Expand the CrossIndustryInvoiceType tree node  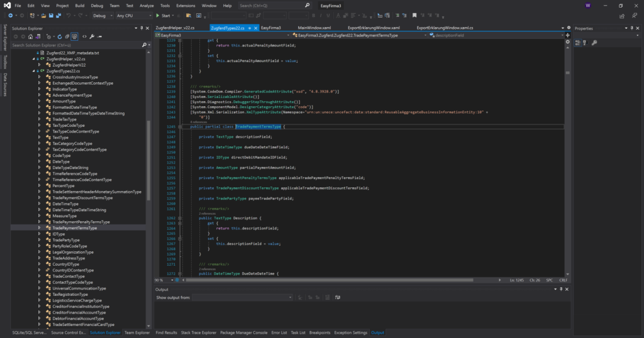[40, 77]
